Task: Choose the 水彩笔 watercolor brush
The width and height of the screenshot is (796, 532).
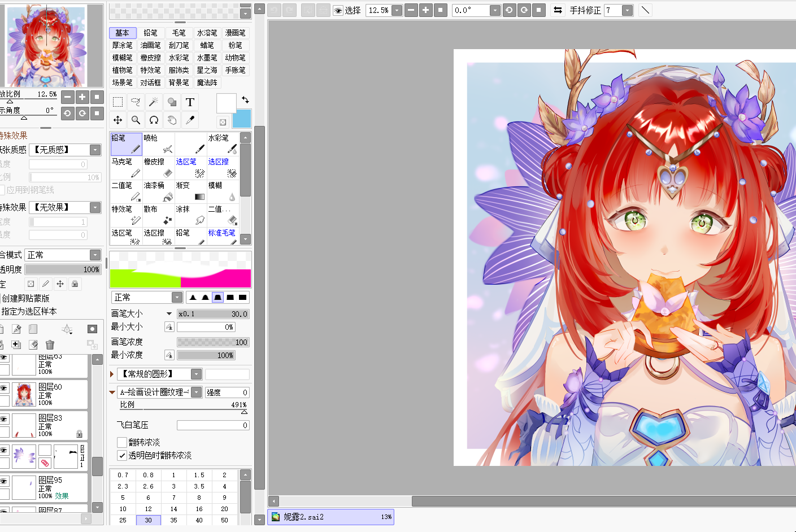Action: pos(223,144)
